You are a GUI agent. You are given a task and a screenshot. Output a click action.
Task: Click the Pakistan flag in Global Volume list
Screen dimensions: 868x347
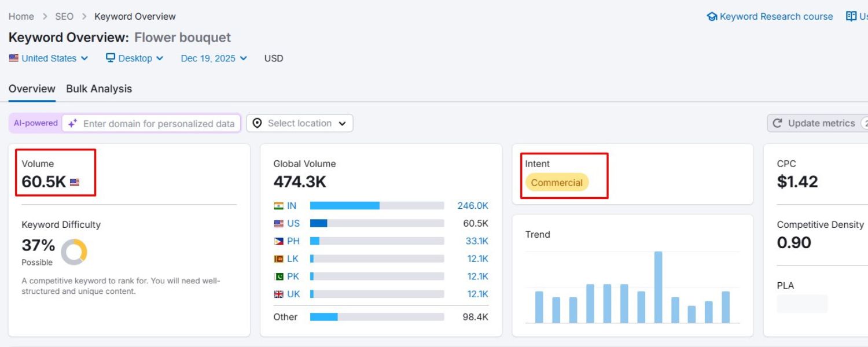279,276
